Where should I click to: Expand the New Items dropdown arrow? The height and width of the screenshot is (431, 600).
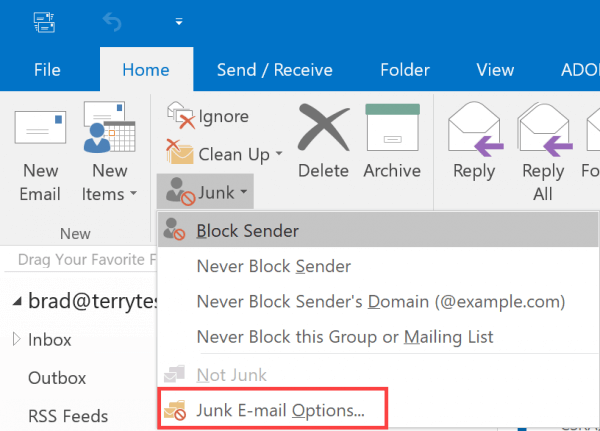coord(133,193)
